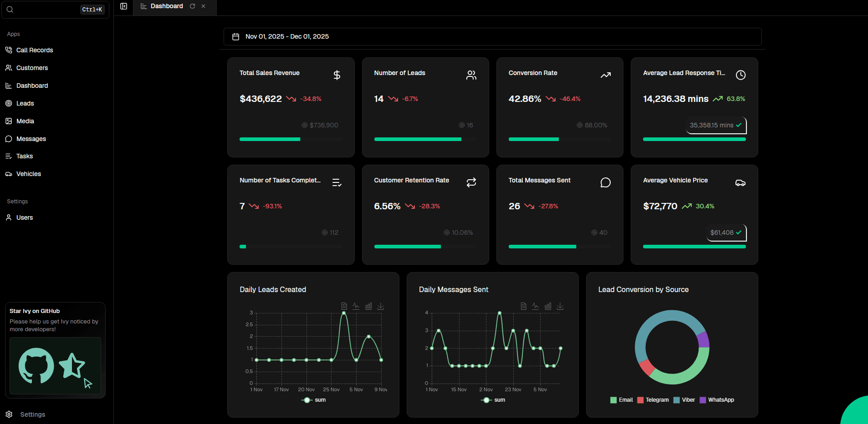
Task: Visit the Star Ivy on GitHub link
Action: tap(55, 366)
